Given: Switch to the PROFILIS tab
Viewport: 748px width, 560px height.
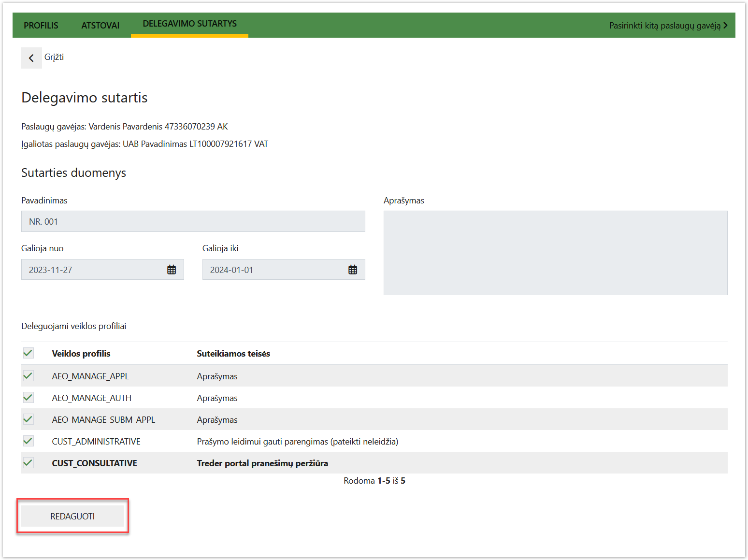Looking at the screenshot, I should pyautogui.click(x=41, y=25).
